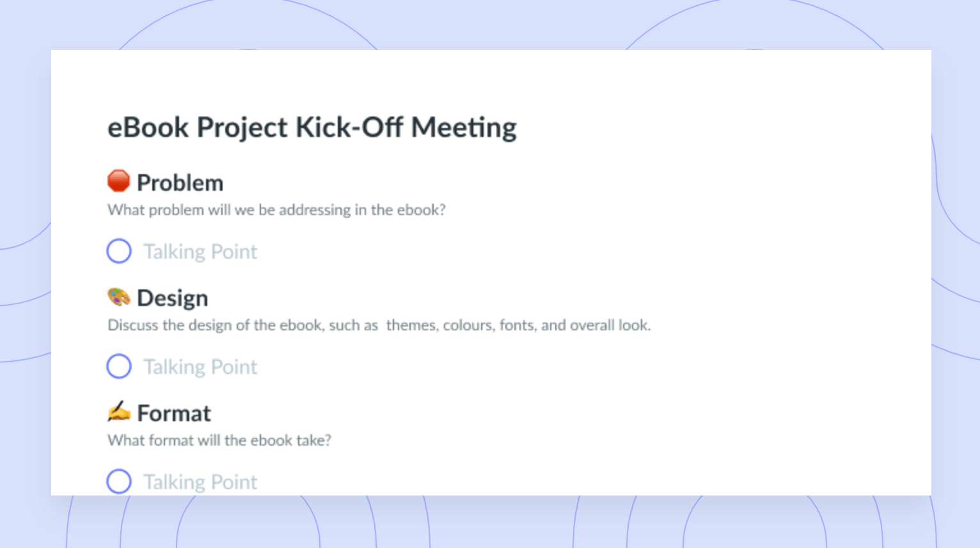Click the Talking Point field under Problem
Image resolution: width=980 pixels, height=548 pixels.
(x=200, y=252)
